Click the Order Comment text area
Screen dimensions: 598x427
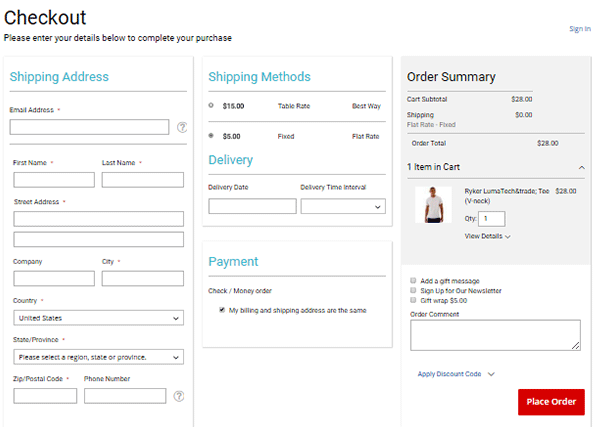495,335
